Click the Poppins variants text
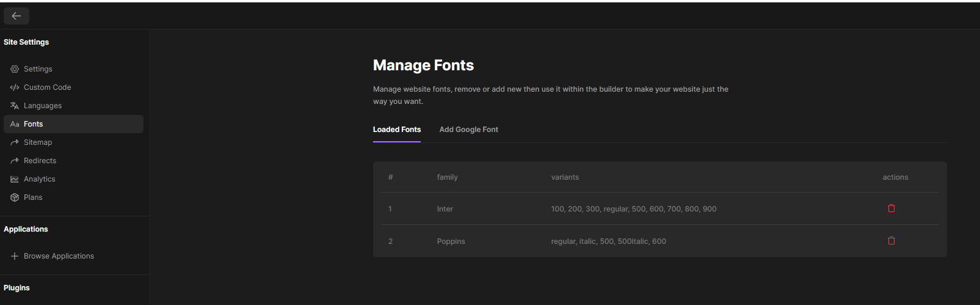The image size is (980, 305). click(609, 241)
